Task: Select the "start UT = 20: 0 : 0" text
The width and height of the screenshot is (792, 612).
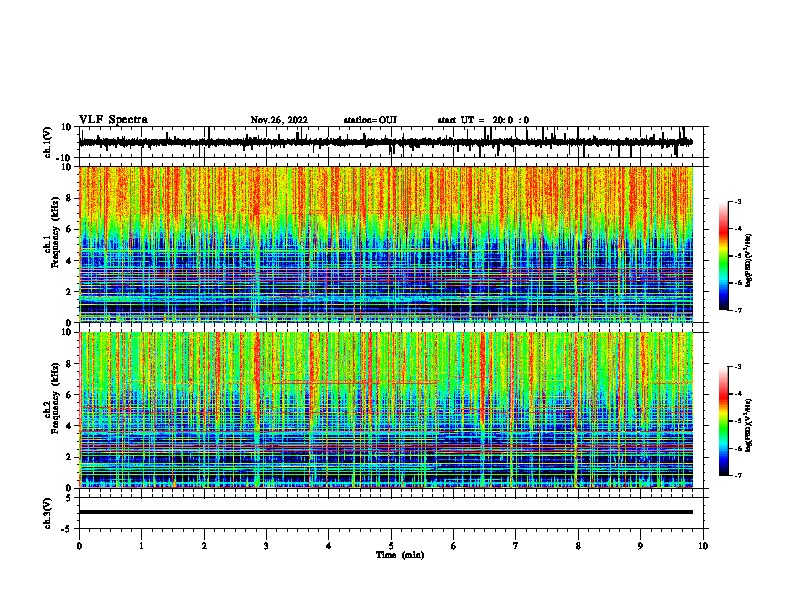Action: [483, 120]
